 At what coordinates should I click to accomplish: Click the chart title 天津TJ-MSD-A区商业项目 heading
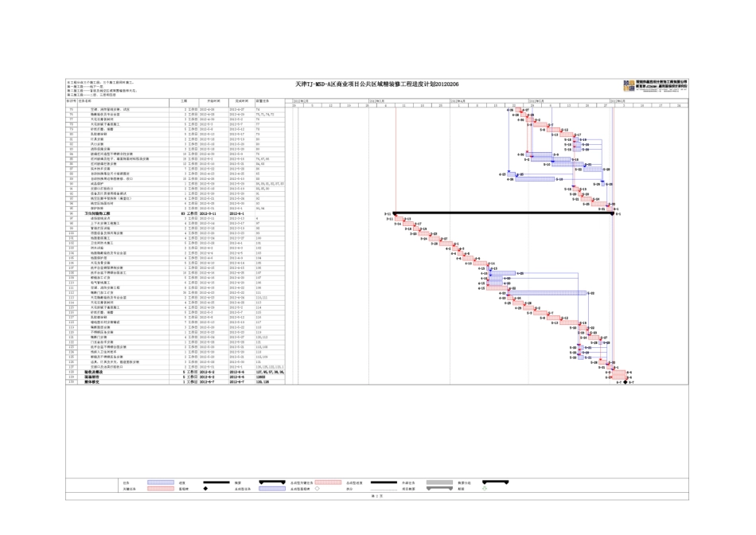pos(377,84)
